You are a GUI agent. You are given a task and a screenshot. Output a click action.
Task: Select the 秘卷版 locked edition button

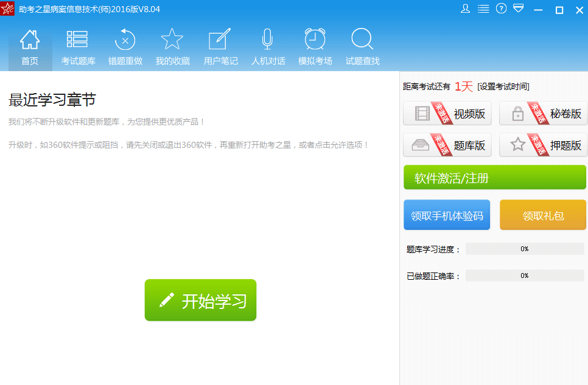(x=543, y=114)
